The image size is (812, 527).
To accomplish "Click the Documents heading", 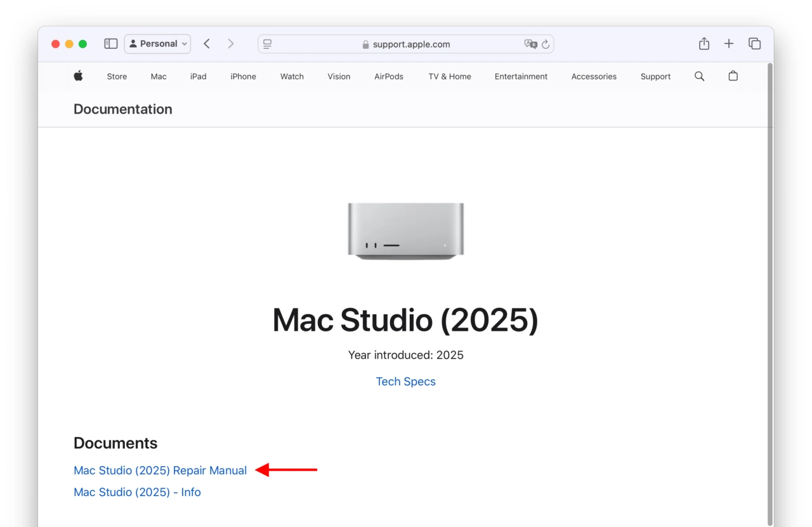I will (115, 443).
